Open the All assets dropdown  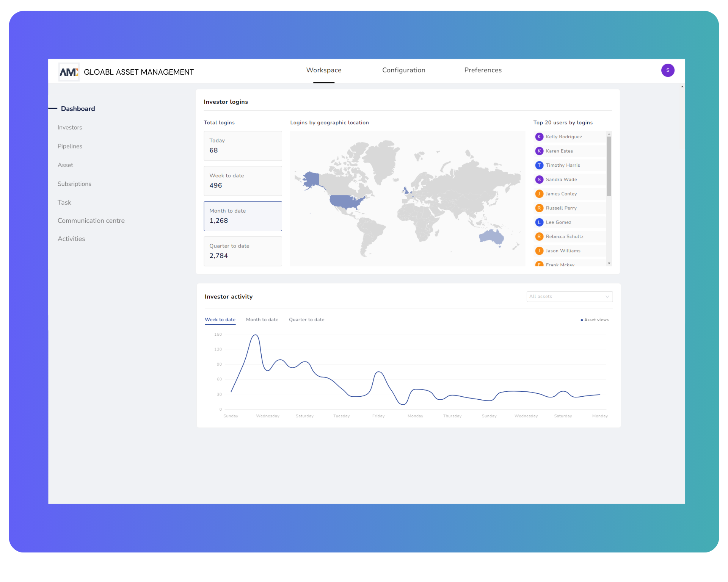point(570,297)
